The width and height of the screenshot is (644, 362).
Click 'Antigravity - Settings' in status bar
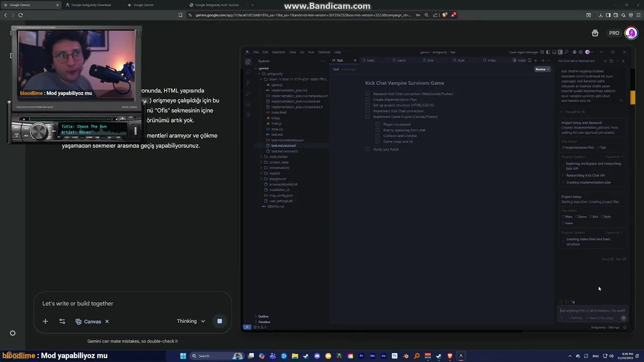pyautogui.click(x=605, y=327)
